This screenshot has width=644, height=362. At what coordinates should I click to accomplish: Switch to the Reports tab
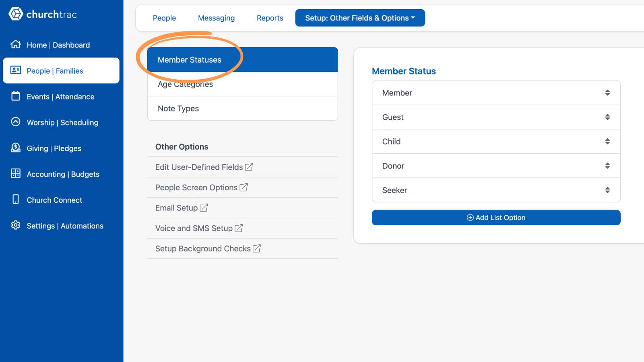click(x=270, y=18)
